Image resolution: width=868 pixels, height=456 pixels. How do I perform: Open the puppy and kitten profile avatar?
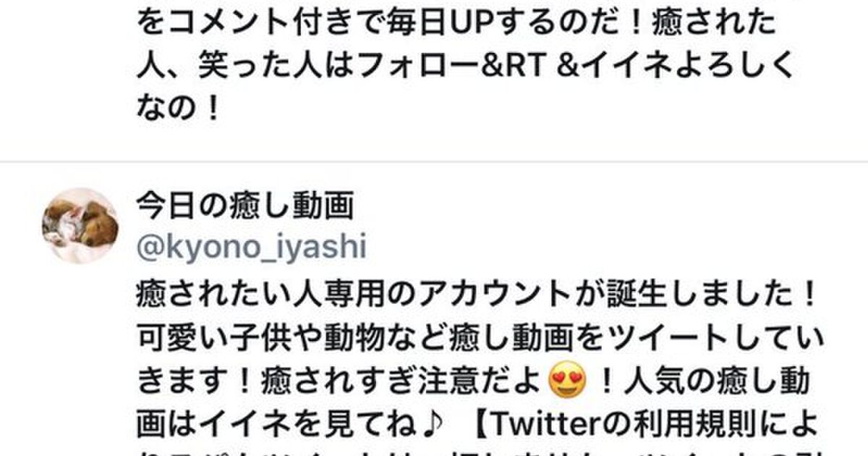80,226
